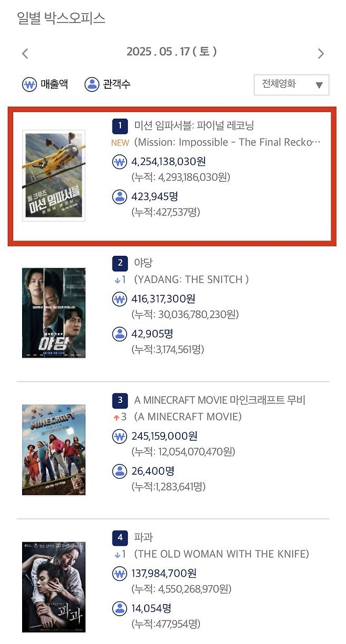The height and width of the screenshot is (644, 346).
Task: Click the person icon beside 관객수
Action: click(x=92, y=84)
